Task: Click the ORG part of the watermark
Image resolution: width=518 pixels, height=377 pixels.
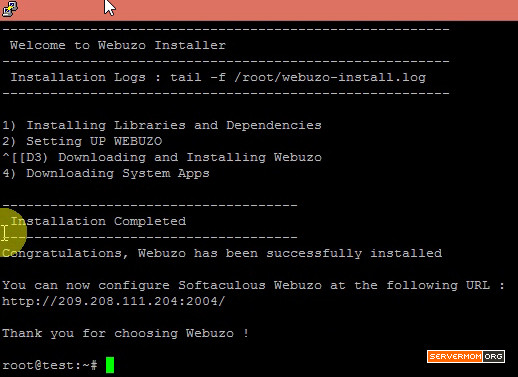Action: pyautogui.click(x=493, y=356)
